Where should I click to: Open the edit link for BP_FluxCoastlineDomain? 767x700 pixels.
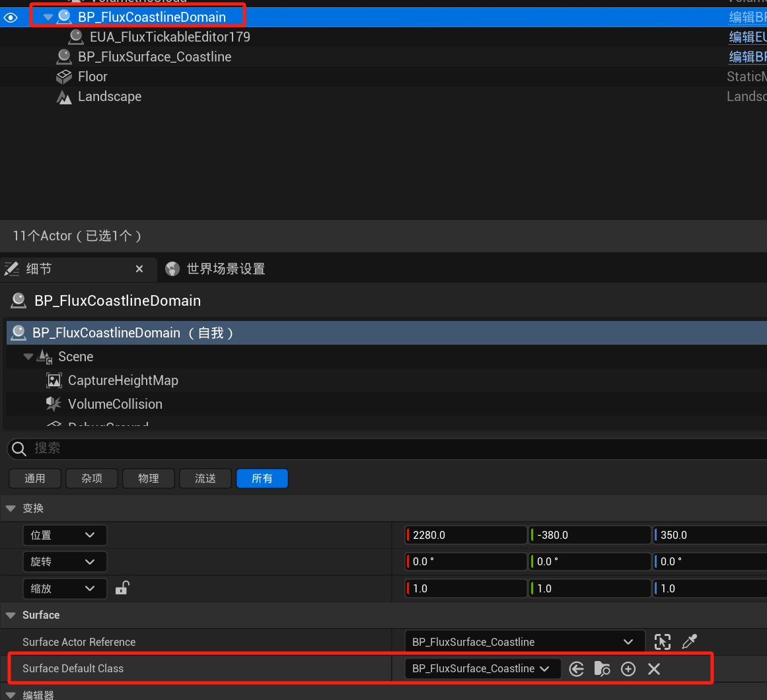pos(747,18)
